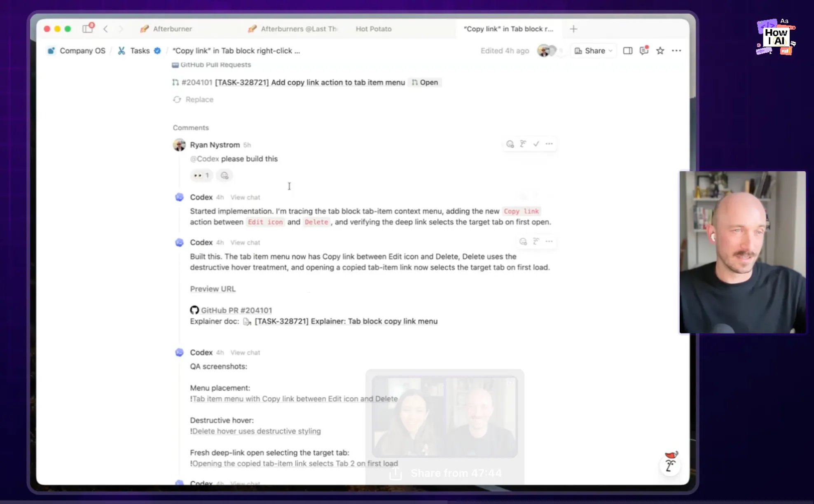Add a new tab with the plus icon
The height and width of the screenshot is (504, 814).
click(573, 29)
